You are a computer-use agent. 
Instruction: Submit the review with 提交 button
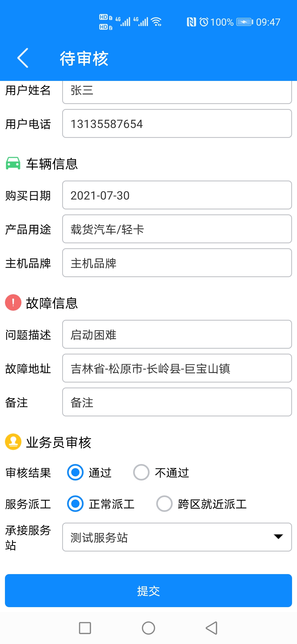click(x=148, y=591)
